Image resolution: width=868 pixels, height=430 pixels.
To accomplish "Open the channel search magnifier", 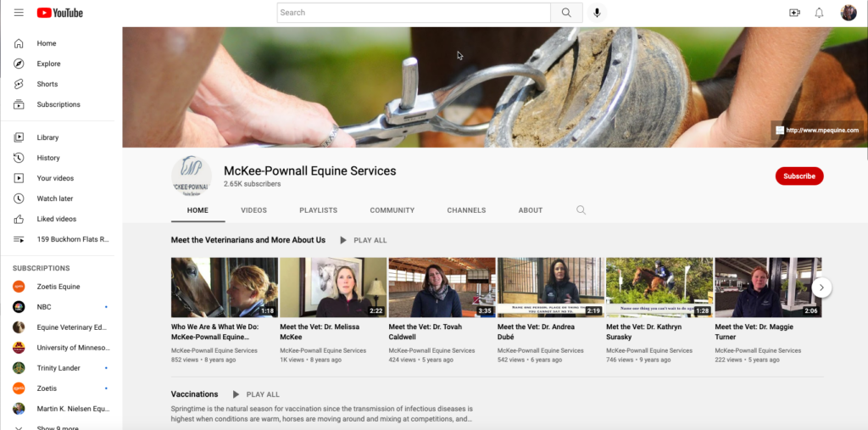I will 581,210.
